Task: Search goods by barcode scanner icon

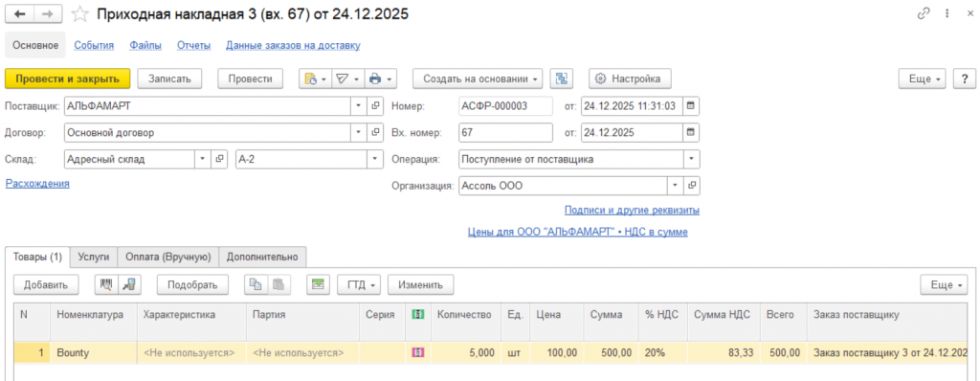Action: 106,284
